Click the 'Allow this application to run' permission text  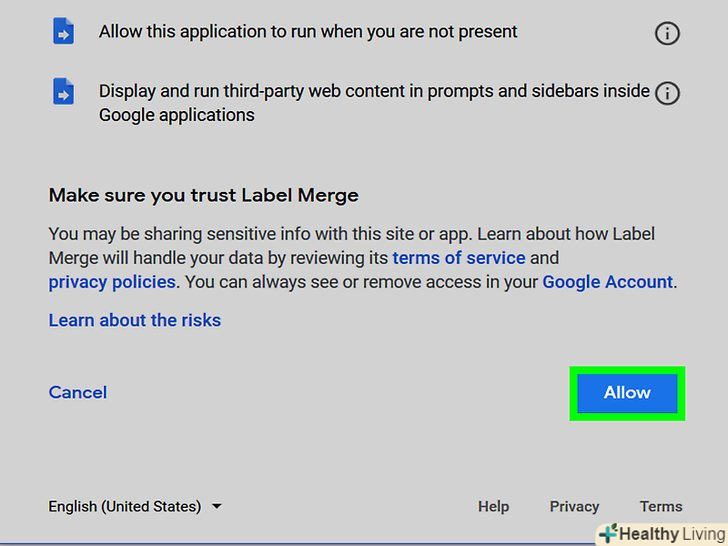pos(308,32)
